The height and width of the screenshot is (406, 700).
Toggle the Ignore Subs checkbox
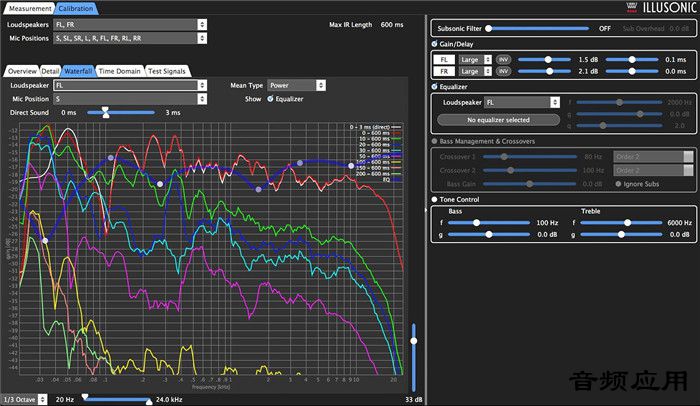tap(618, 184)
